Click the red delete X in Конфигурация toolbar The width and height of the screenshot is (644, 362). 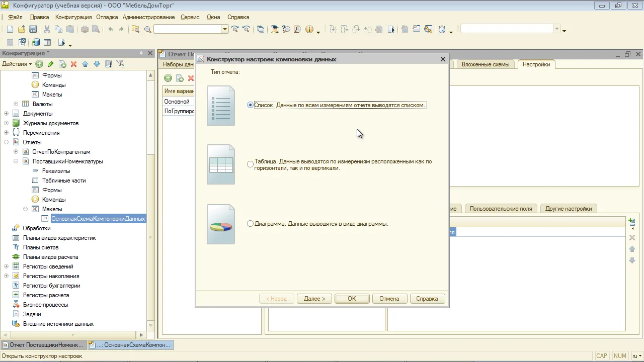pyautogui.click(x=73, y=64)
